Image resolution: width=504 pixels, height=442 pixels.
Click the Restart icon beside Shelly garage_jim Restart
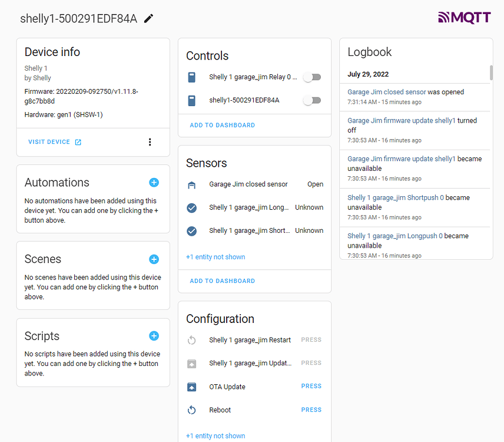click(191, 339)
